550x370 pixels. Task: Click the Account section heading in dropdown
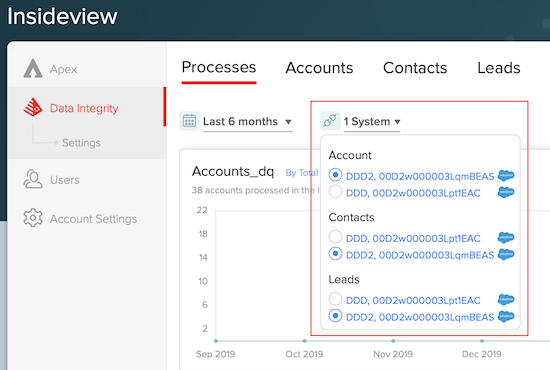click(350, 155)
